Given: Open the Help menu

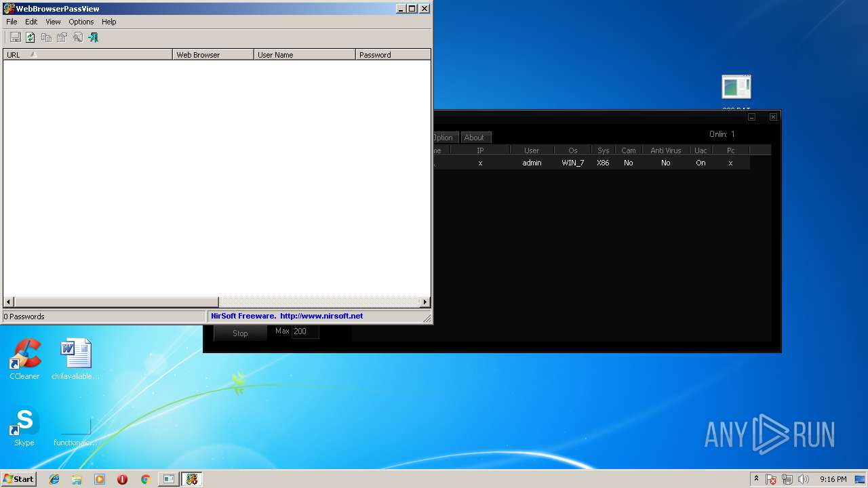Looking at the screenshot, I should coord(109,22).
